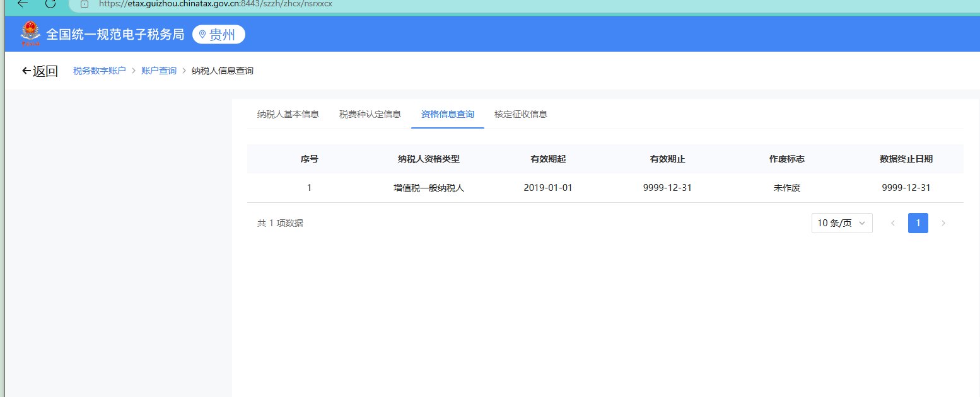Click the next page chevron in pagination

943,223
